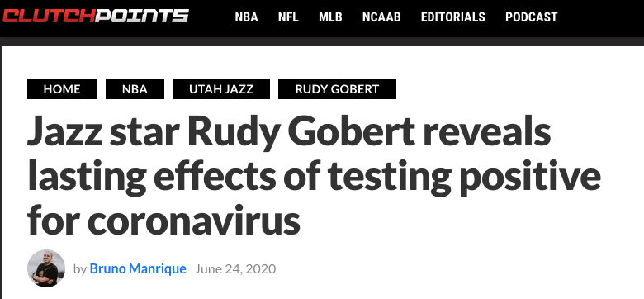
Task: Click the 'by' text beside the author name
Action: click(x=80, y=269)
